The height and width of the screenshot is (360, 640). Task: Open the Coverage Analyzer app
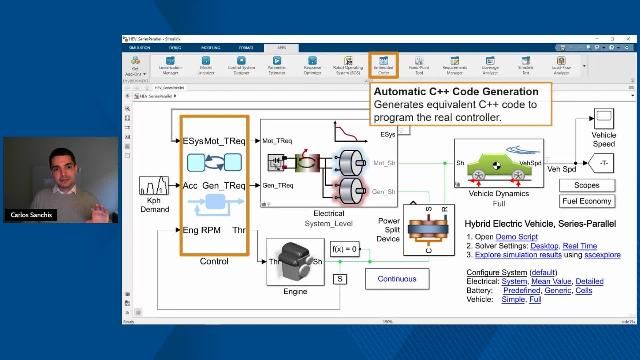pyautogui.click(x=490, y=65)
